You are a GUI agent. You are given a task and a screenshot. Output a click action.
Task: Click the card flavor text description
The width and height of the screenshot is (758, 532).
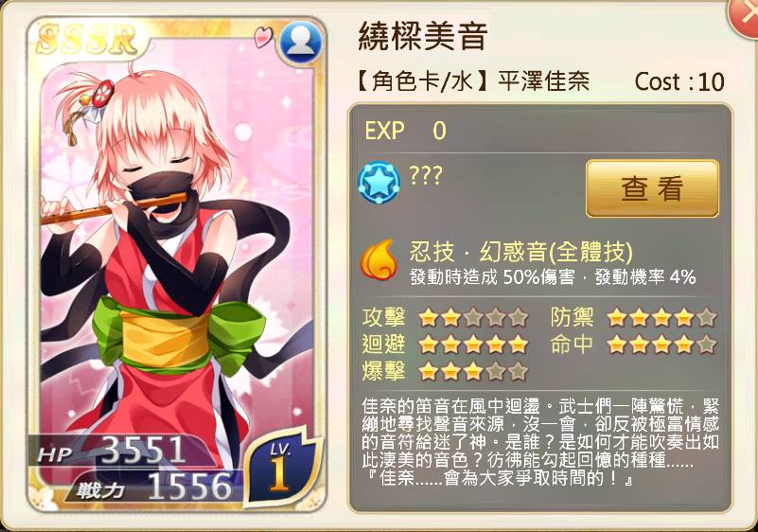pos(540,442)
